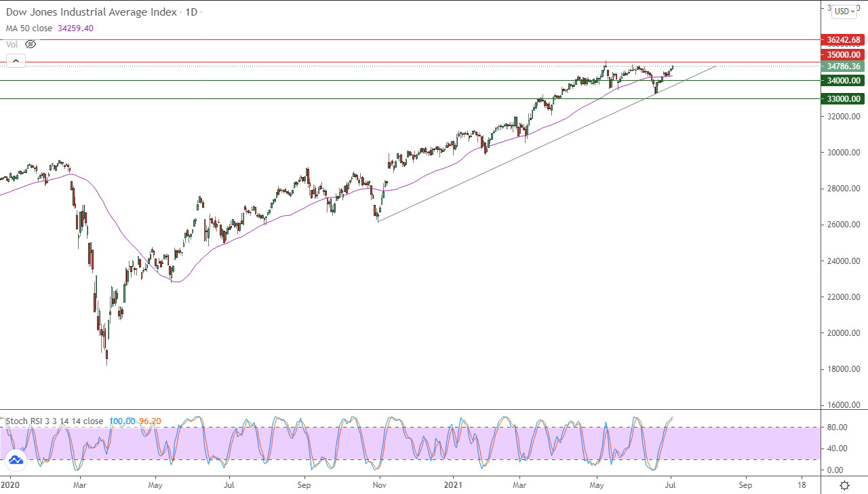This screenshot has width=868, height=494.
Task: Select the red horizontal line at 36242.68
Action: point(410,40)
